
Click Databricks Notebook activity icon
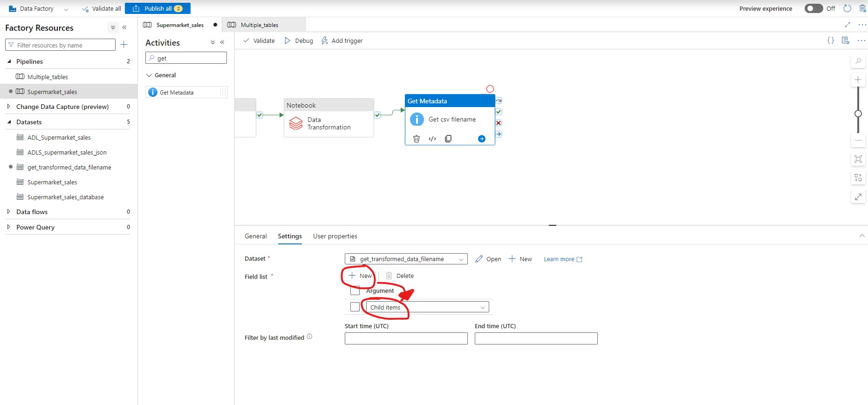[296, 123]
